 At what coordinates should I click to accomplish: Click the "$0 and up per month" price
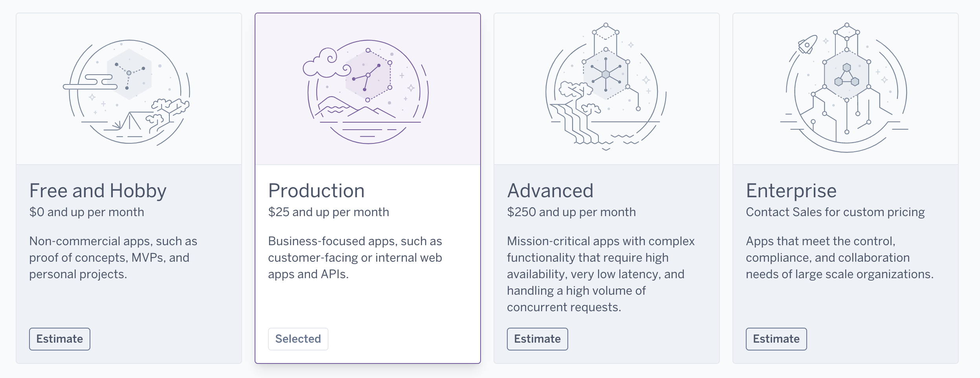click(86, 212)
